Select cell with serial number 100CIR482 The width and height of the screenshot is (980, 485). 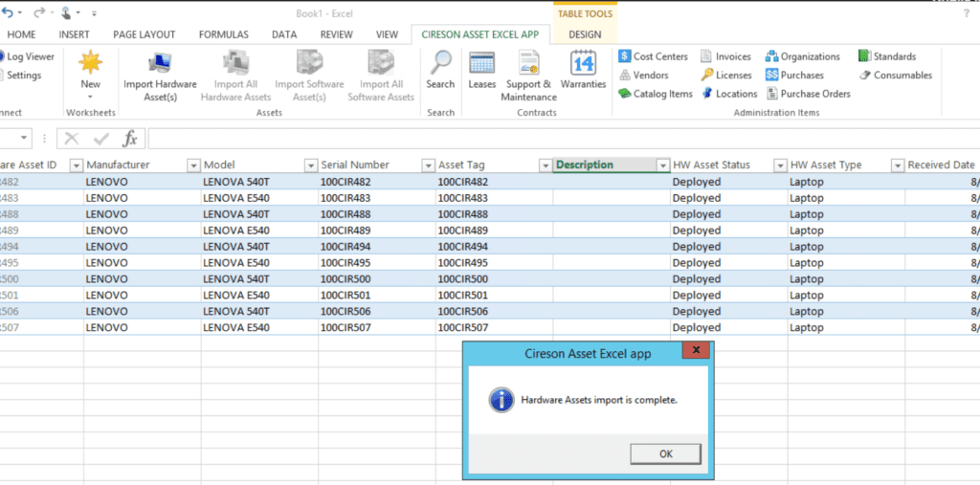377,182
